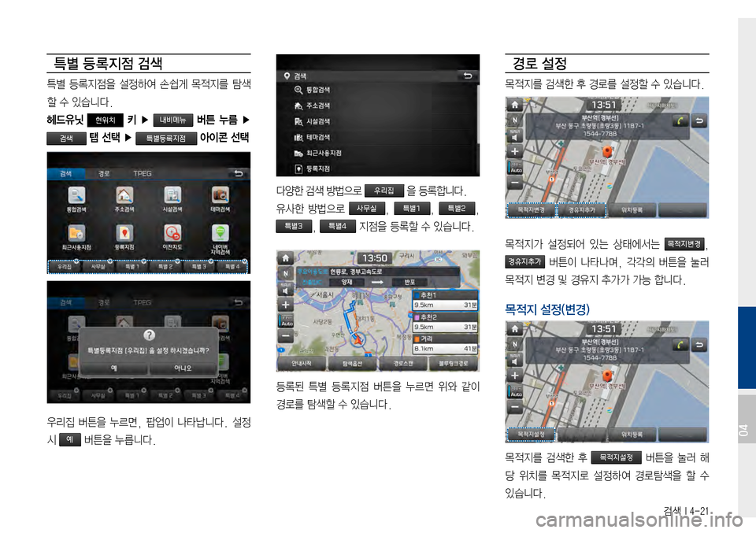This screenshot has height=533, width=756.
Task: Tap the 우리집 button below the search grid
Action: point(65,266)
